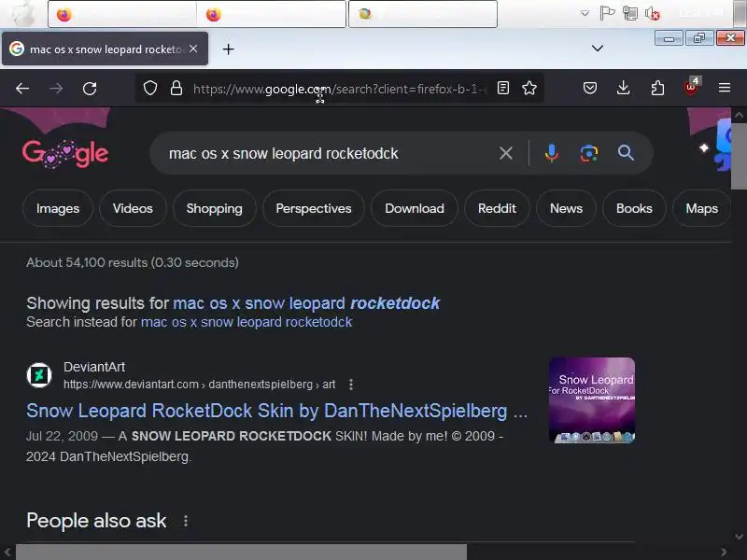Open corrected search mac os x snow leopard rocketdock
This screenshot has width=747, height=560.
tap(306, 303)
